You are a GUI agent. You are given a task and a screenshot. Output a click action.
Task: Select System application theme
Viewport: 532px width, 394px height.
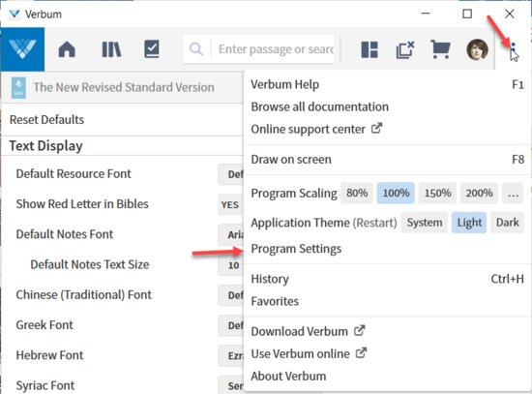tap(425, 223)
